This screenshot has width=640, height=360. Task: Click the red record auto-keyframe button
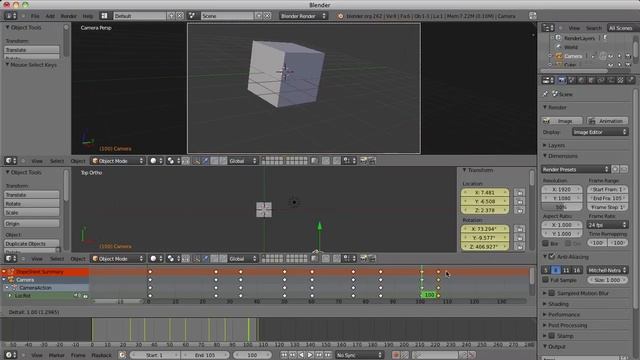[x=395, y=355]
